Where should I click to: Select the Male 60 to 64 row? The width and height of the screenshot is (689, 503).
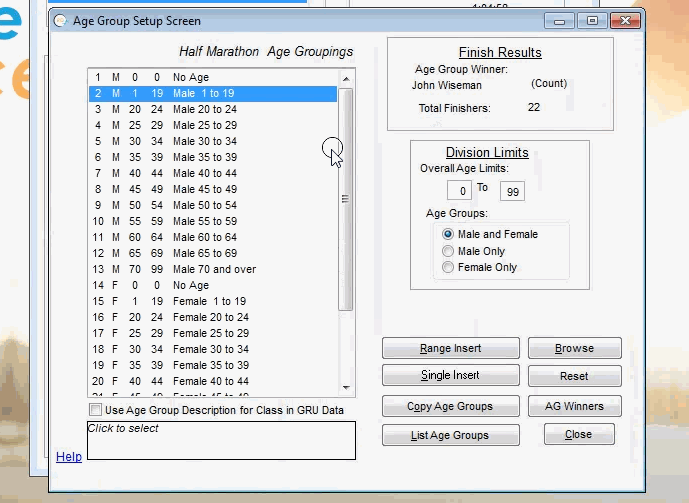pyautogui.click(x=213, y=237)
